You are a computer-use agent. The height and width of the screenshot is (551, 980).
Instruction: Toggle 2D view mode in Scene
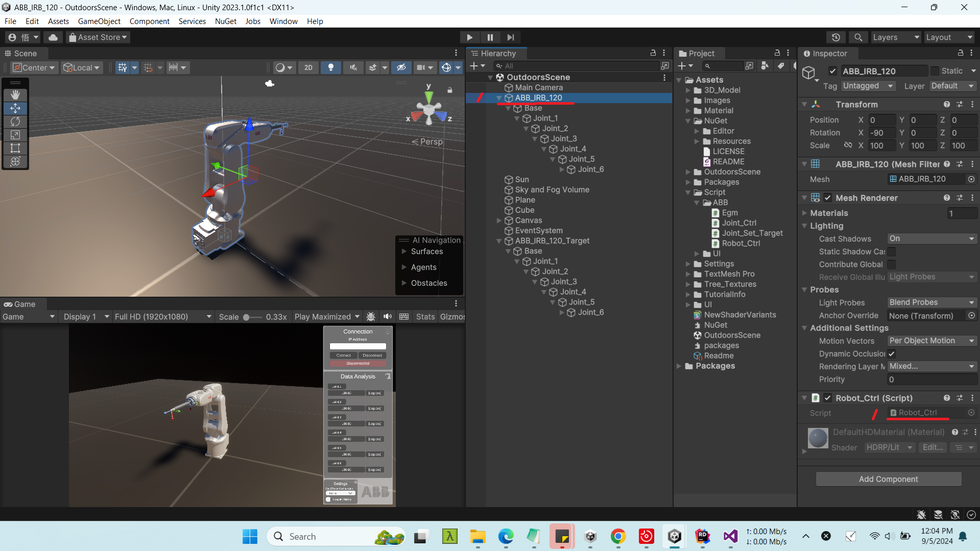(x=308, y=67)
